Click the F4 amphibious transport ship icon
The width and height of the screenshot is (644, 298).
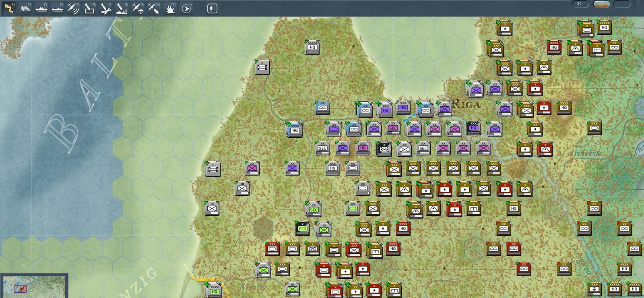click(58, 8)
